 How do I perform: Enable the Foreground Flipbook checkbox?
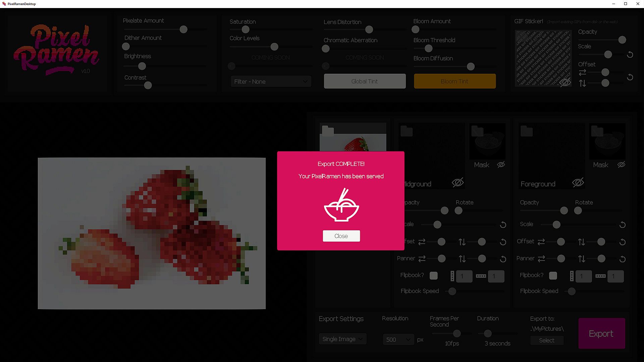click(553, 276)
